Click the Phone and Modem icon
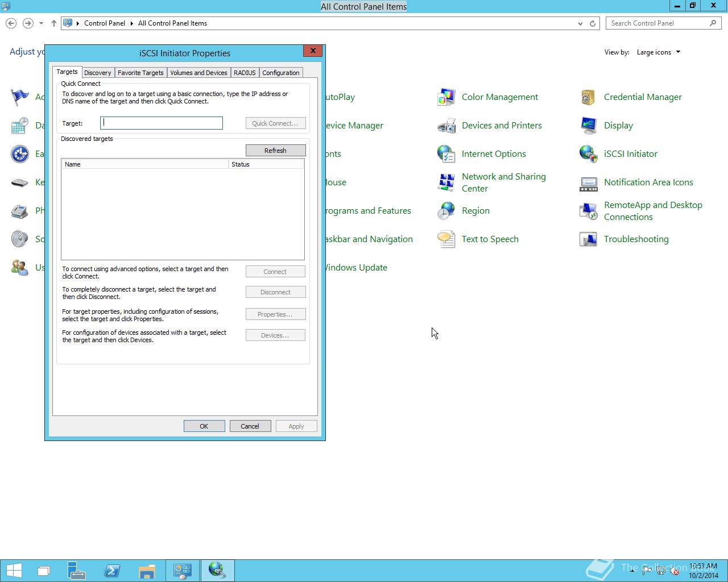The image size is (728, 582). [20, 211]
